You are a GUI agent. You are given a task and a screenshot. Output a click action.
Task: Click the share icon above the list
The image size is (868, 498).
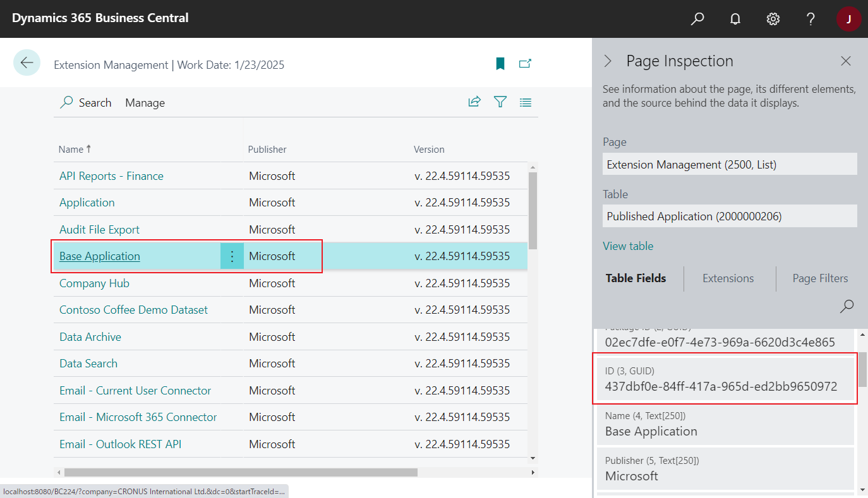click(x=474, y=101)
